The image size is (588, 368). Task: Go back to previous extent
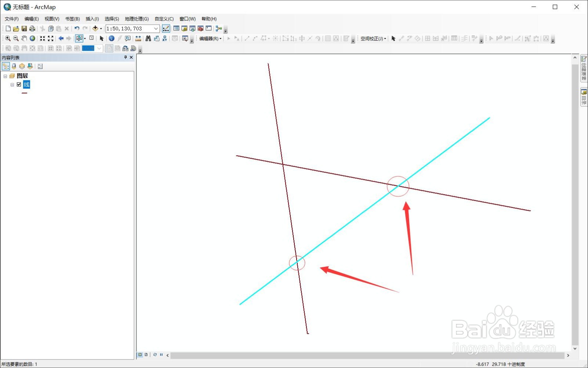pos(61,38)
